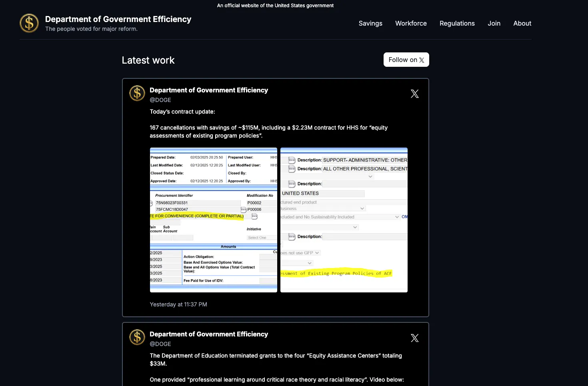Screen dimensions: 588x386
Task: Select Regulations in the top navigation
Action: click(x=457, y=23)
